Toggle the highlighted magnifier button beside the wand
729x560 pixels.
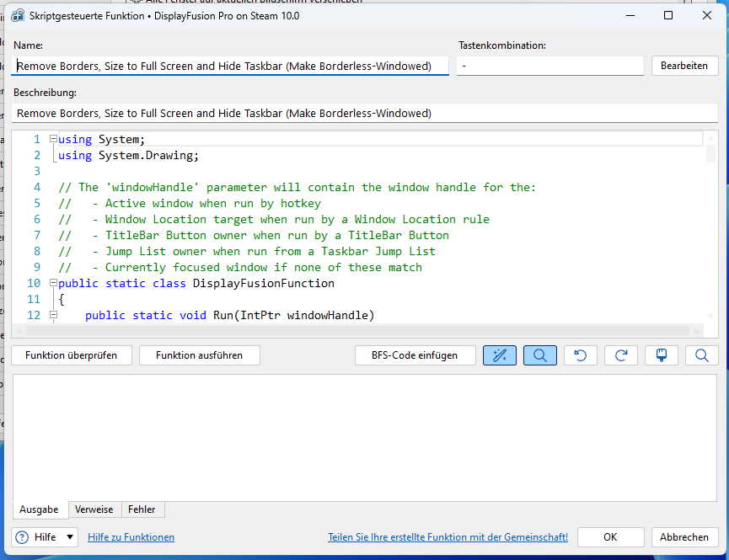pos(539,355)
